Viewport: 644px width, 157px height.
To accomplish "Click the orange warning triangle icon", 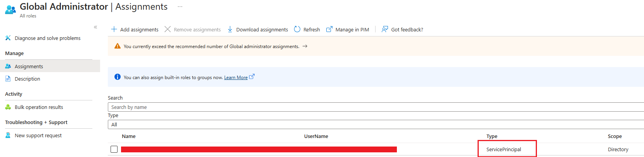I will 118,46.
